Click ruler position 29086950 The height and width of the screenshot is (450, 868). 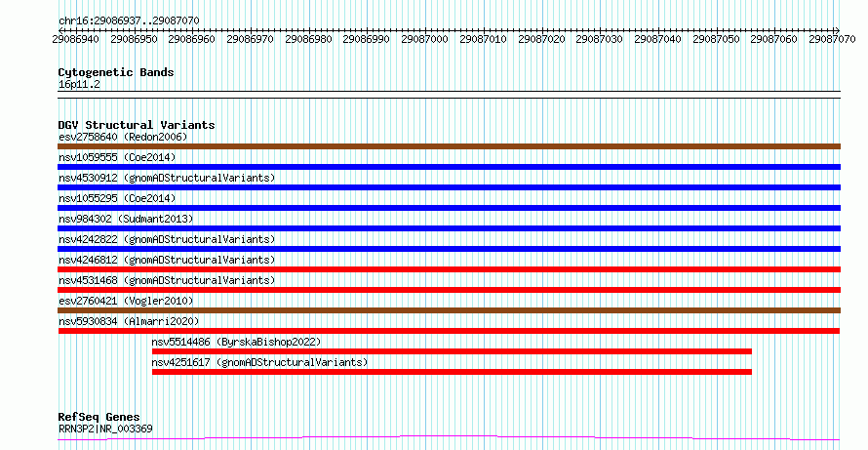134,39
